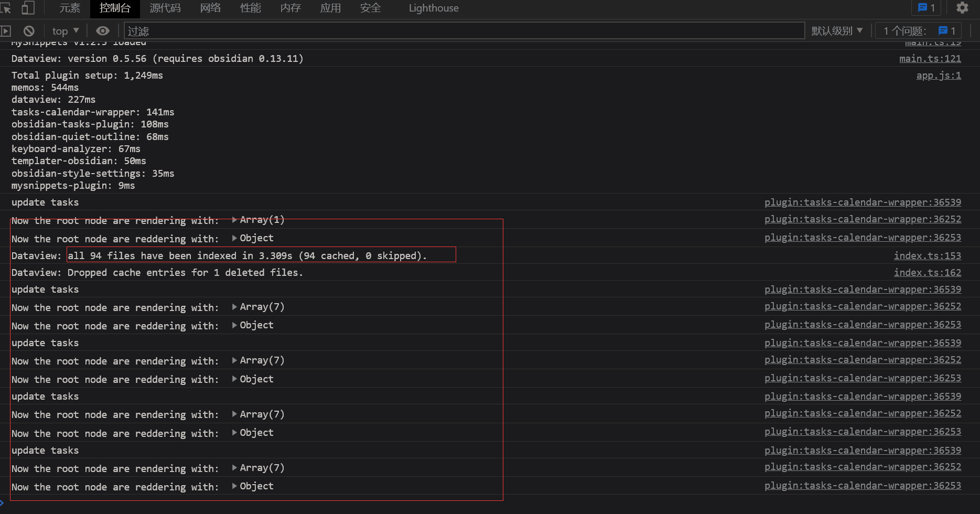Open the top context selector dropdown

[66, 31]
